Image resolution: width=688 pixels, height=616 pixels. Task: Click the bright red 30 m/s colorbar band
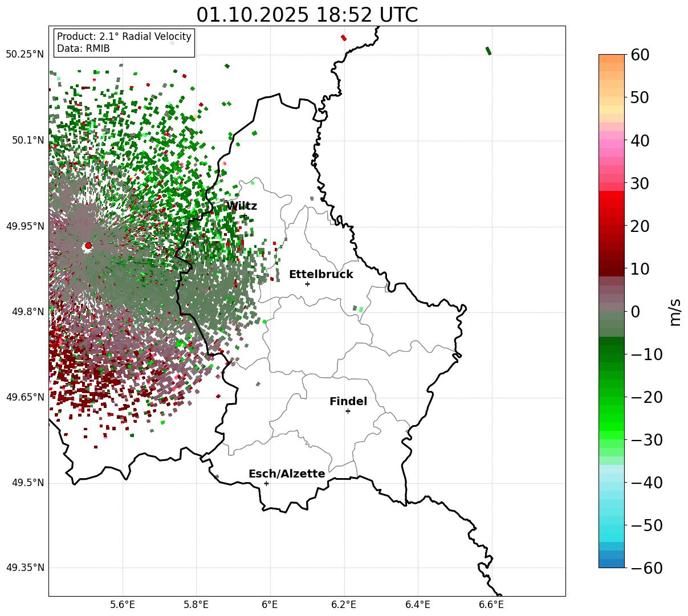(612, 195)
